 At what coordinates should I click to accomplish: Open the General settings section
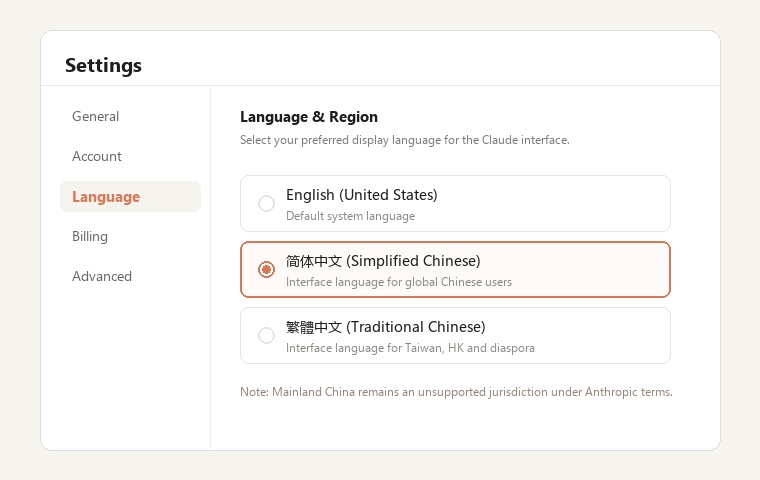click(95, 116)
